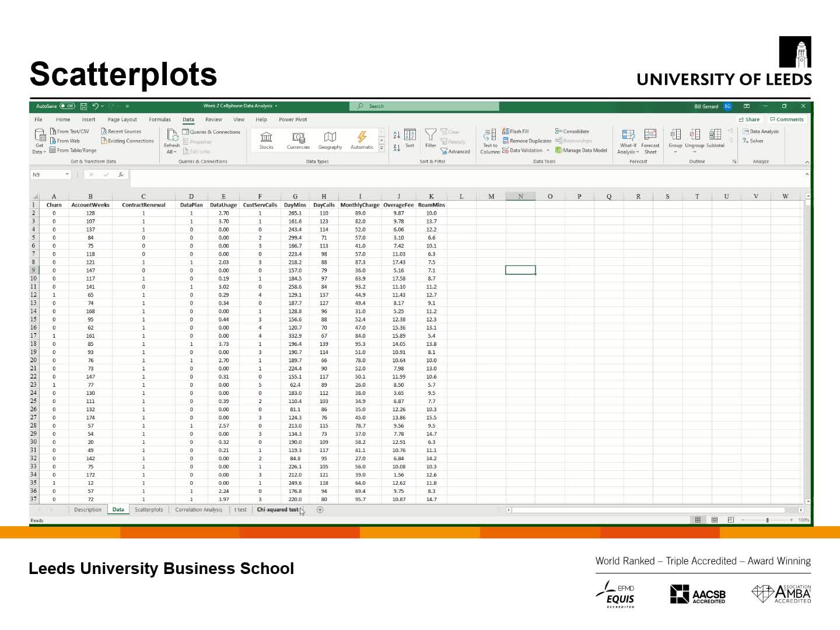Launch Text to Columns wizard
Screen dimensions: 840x630
tap(490, 142)
